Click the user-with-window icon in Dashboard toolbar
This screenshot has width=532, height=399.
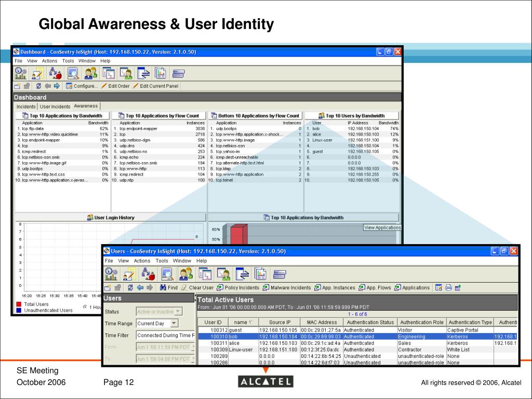[126, 73]
